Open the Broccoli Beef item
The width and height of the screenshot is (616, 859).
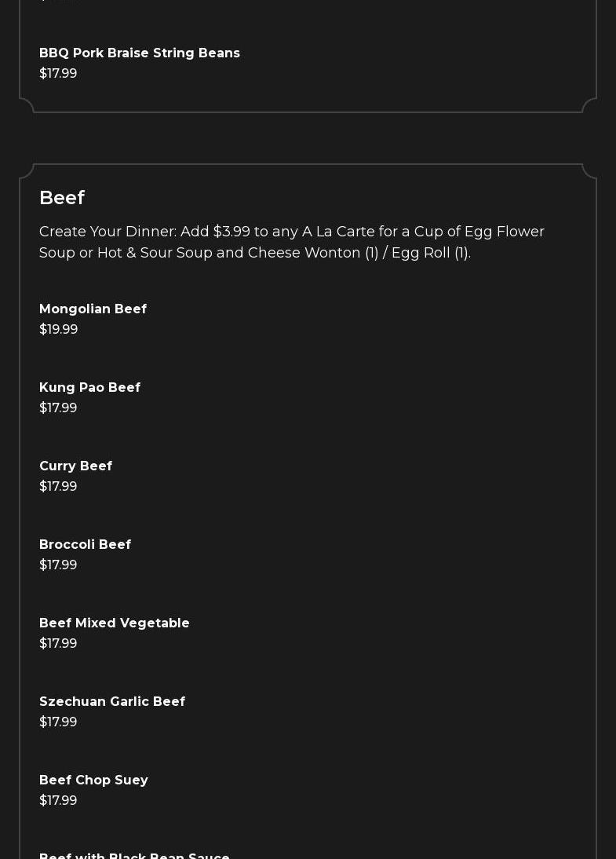coord(85,544)
